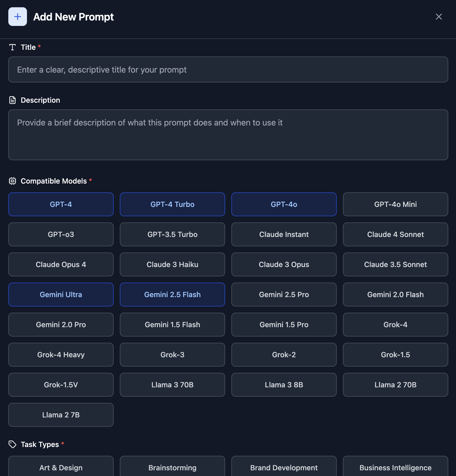Select the GPT-o3 model
The width and height of the screenshot is (456, 476).
click(x=61, y=234)
